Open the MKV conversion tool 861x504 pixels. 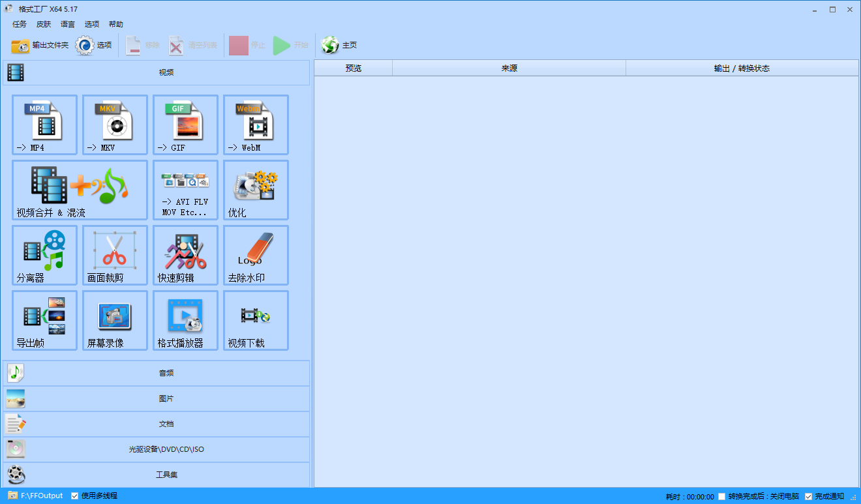(x=115, y=125)
